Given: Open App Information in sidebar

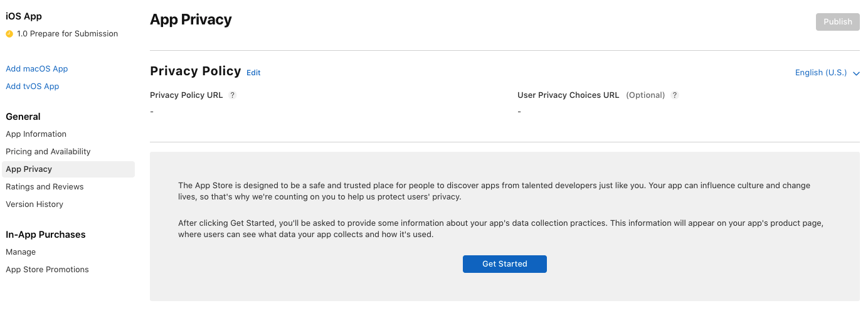Looking at the screenshot, I should [x=36, y=134].
